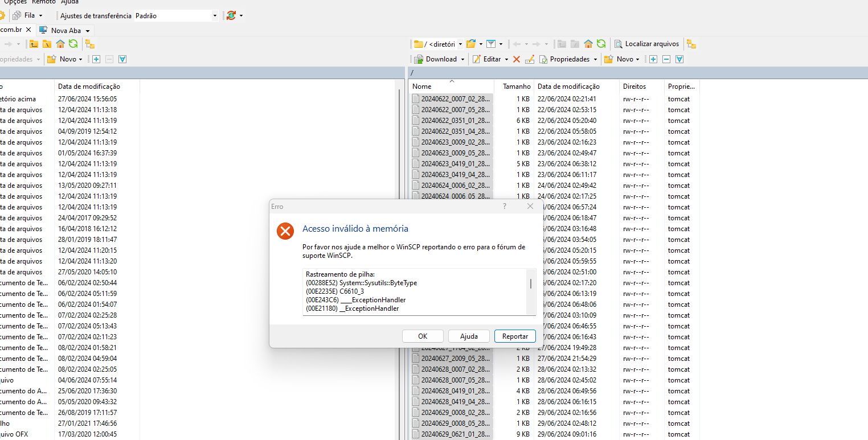This screenshot has width=868, height=440.
Task: Click the Reportar button
Action: pos(515,336)
